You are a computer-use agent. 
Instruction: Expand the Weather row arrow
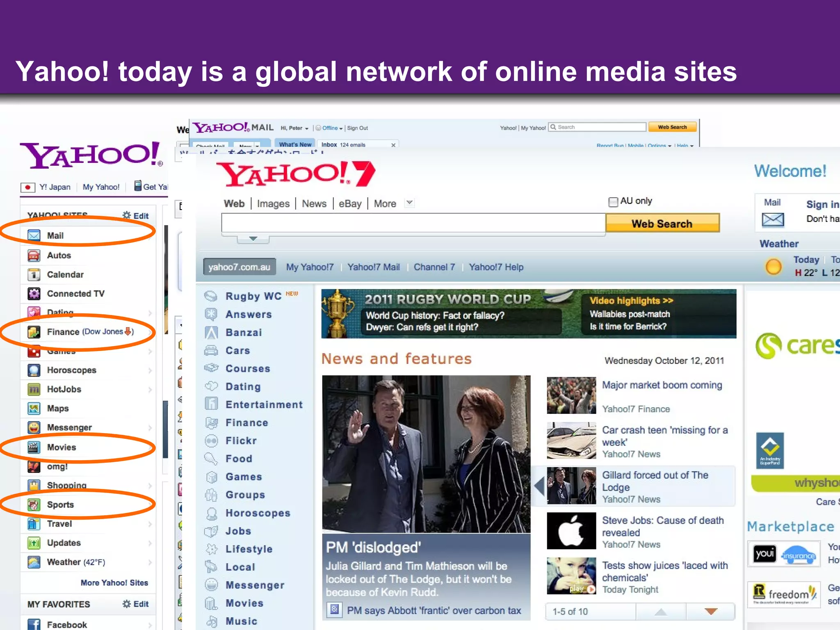150,562
